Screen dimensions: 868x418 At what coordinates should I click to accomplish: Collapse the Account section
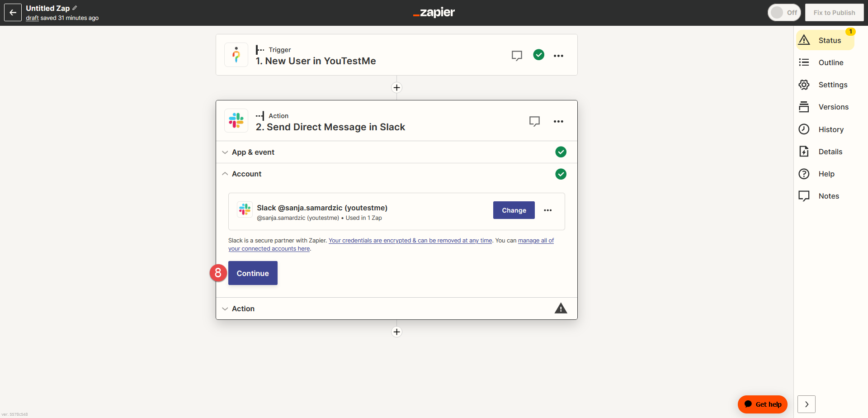point(396,174)
